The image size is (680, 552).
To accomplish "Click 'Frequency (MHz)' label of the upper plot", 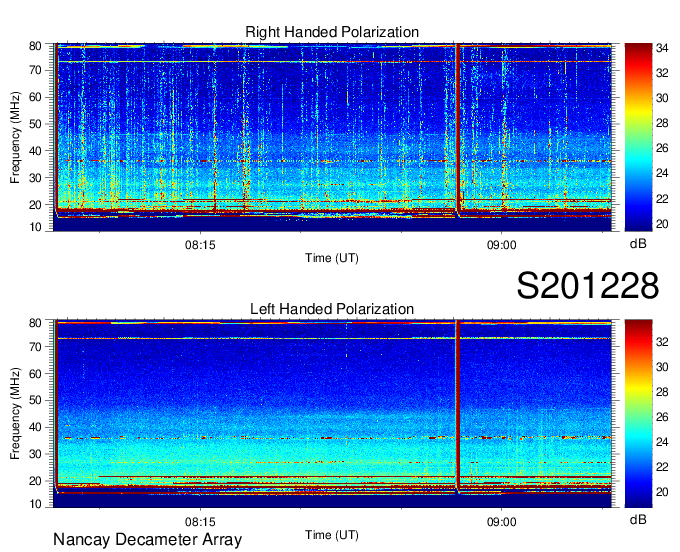I will pyautogui.click(x=15, y=137).
